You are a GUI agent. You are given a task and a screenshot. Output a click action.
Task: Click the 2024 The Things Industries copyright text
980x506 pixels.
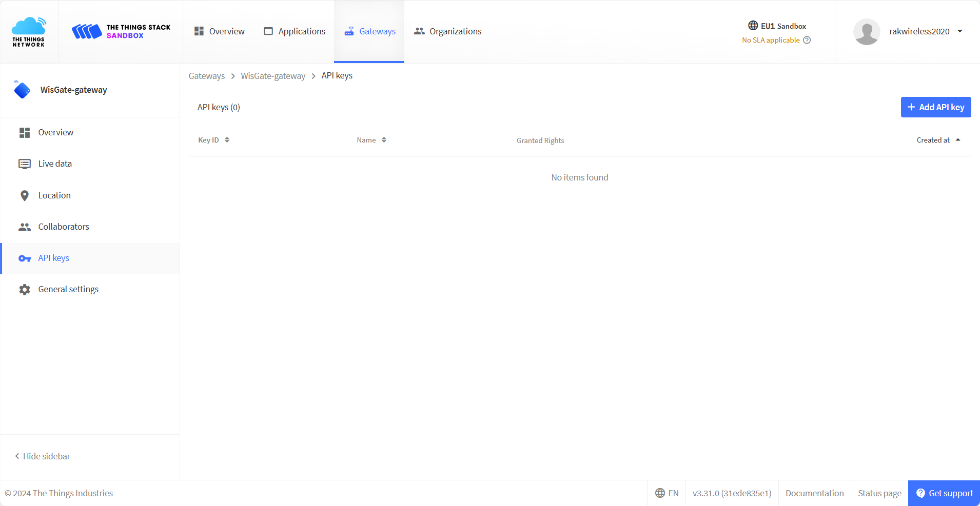pos(59,493)
